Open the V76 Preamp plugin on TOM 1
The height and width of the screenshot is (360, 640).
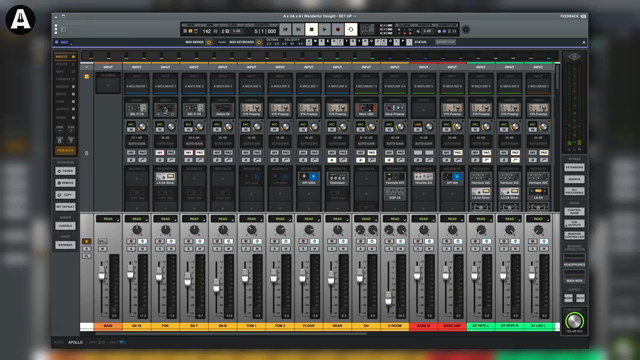pyautogui.click(x=251, y=109)
